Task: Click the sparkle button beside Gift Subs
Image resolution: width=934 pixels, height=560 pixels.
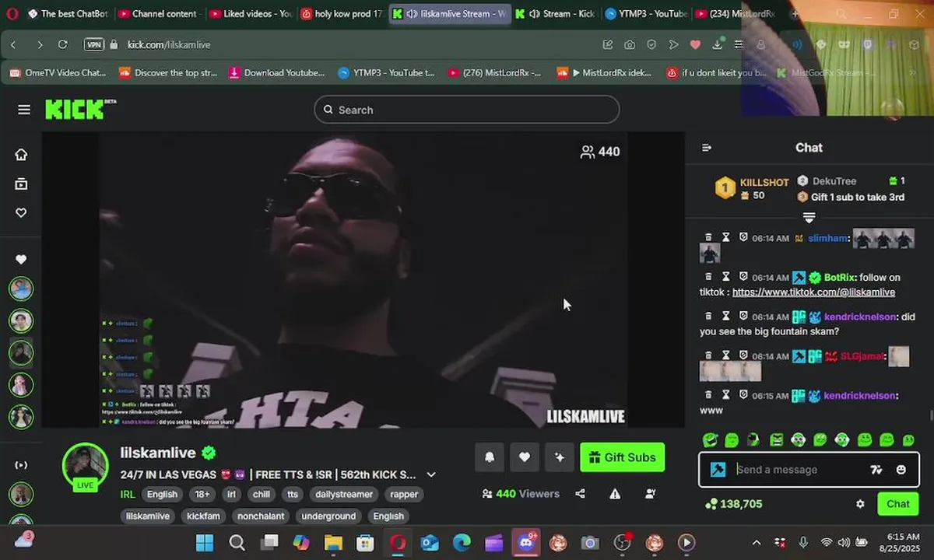Action: 560,457
